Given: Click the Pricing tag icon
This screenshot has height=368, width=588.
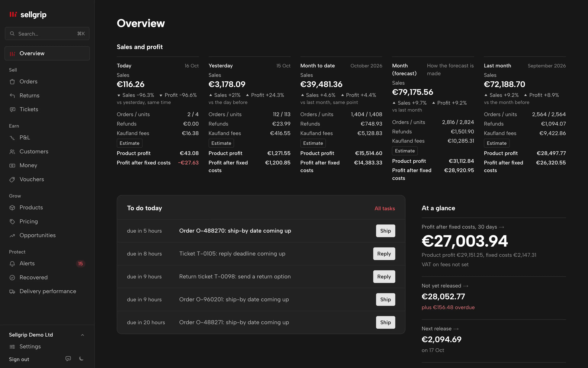Looking at the screenshot, I should [12, 222].
